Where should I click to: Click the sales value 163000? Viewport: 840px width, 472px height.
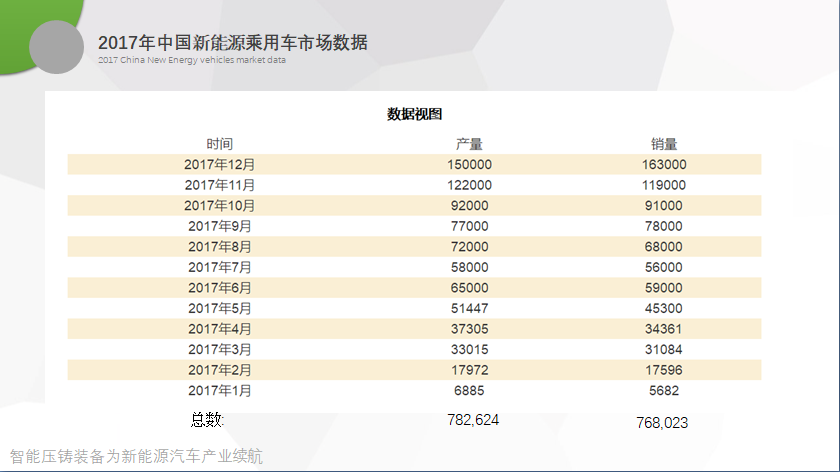(664, 164)
